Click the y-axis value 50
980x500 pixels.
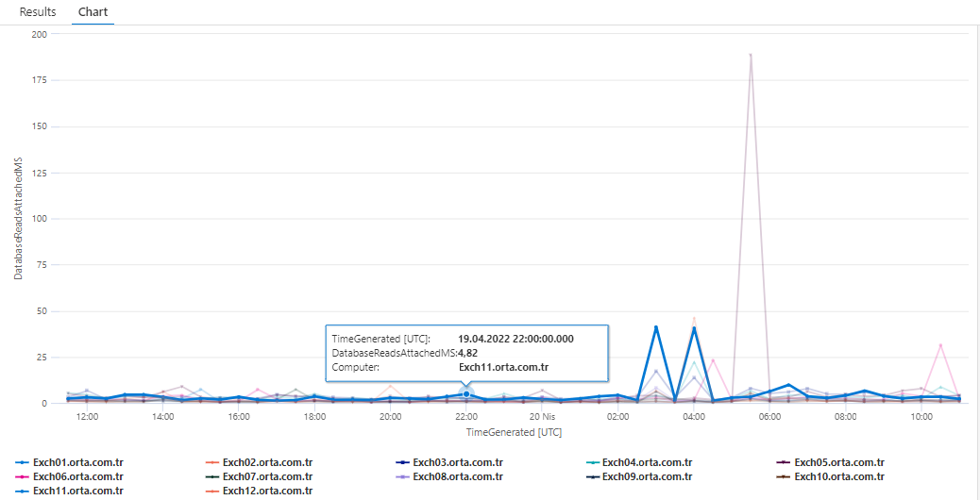[40, 311]
